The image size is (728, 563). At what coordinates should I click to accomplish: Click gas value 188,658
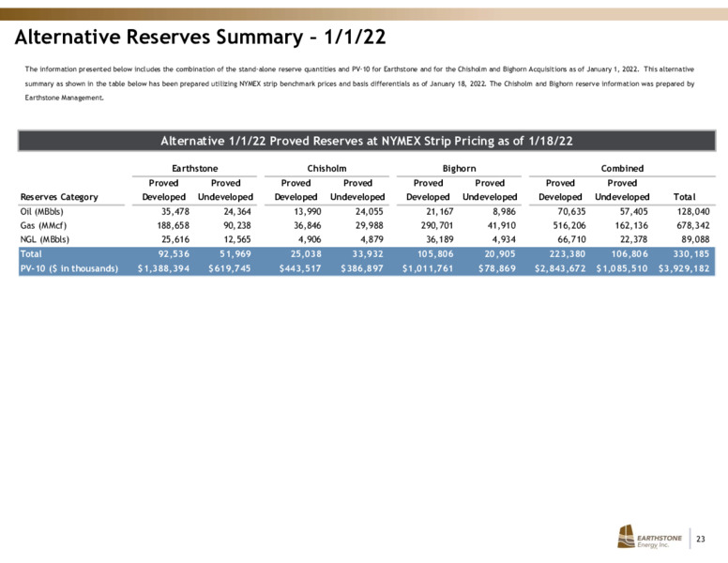pyautogui.click(x=174, y=226)
